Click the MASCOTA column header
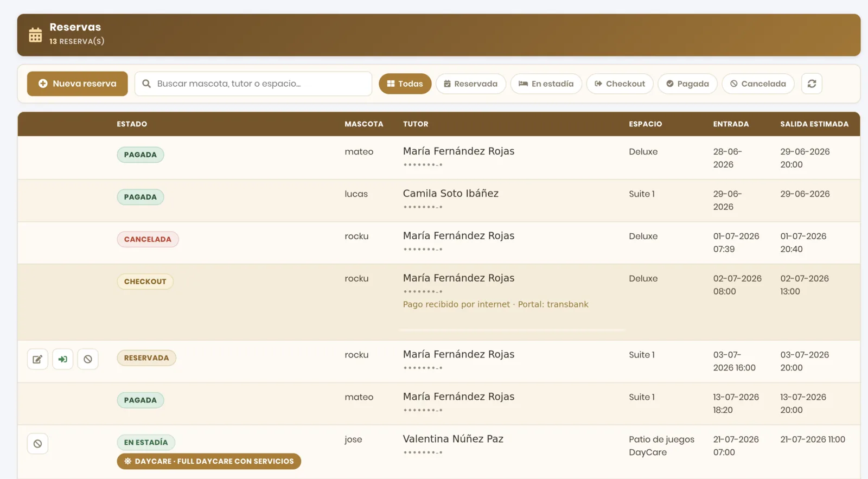The image size is (868, 479). 364,124
